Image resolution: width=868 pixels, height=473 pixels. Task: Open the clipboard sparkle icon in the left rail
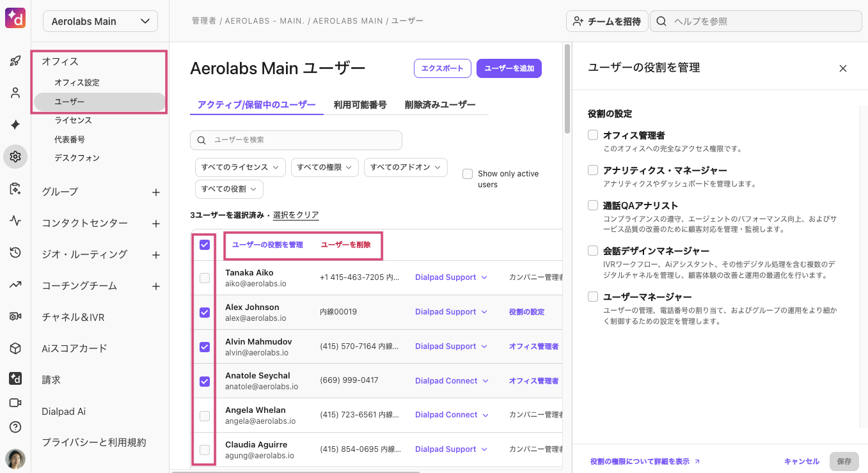[x=15, y=189]
